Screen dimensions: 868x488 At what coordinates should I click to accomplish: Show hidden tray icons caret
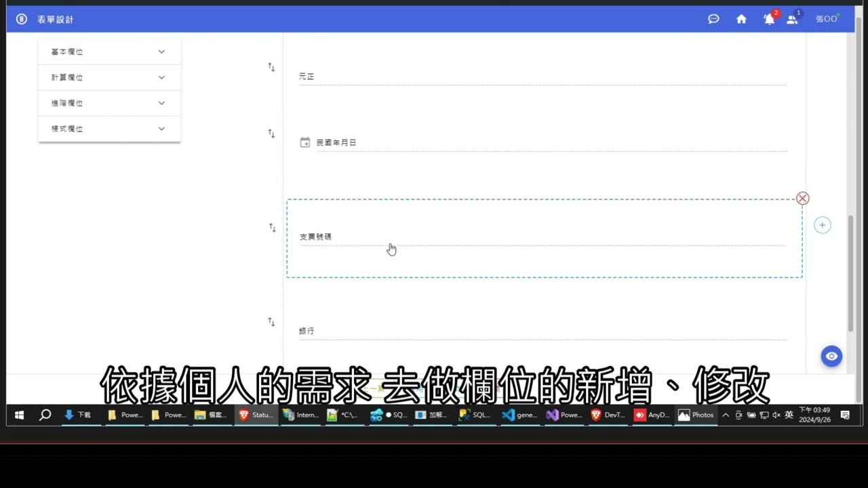pyautogui.click(x=726, y=415)
